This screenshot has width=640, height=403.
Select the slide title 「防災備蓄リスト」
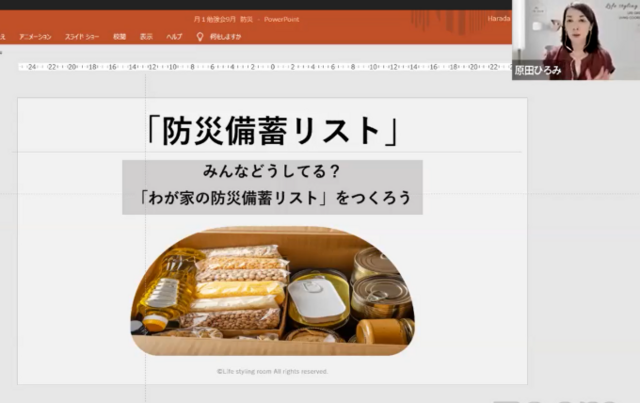point(272,130)
